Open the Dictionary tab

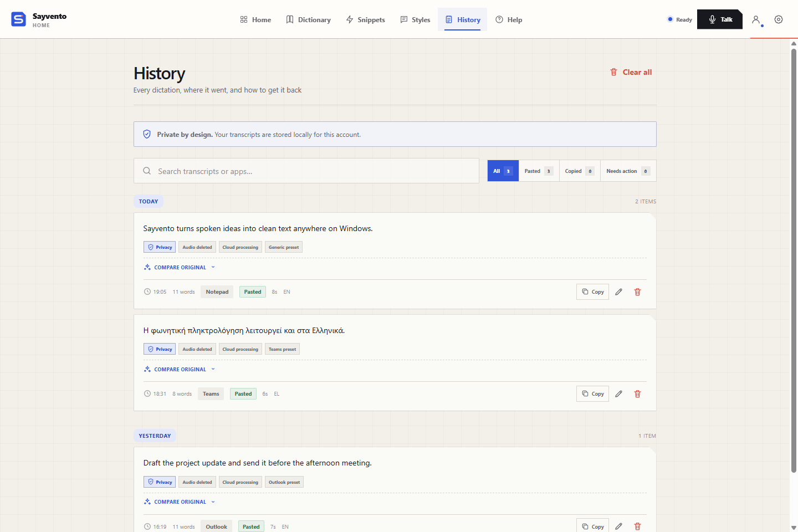click(308, 19)
